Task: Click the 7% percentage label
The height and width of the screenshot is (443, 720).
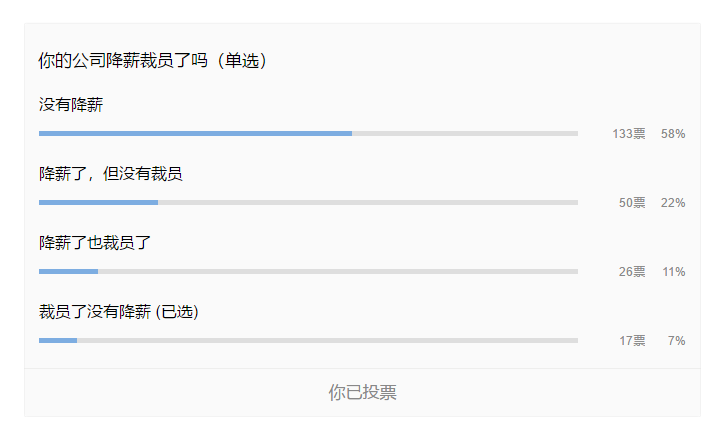Action: click(x=676, y=341)
